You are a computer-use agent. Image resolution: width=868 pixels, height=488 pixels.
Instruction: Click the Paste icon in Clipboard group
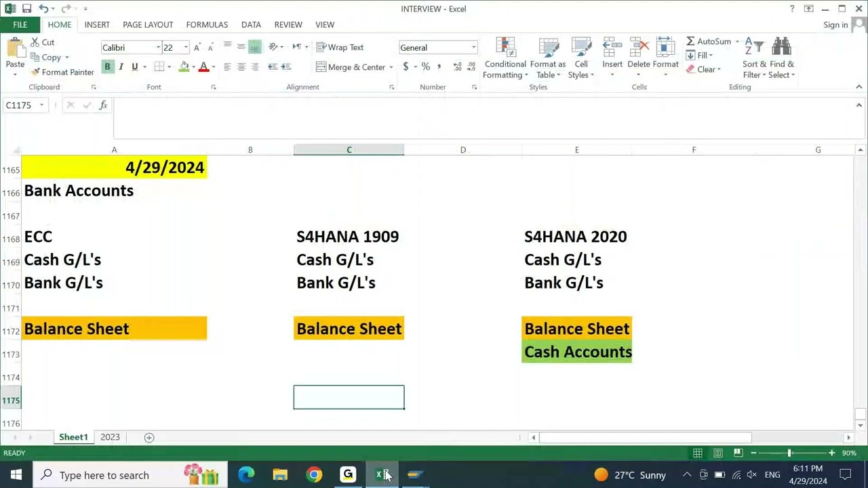coord(15,49)
